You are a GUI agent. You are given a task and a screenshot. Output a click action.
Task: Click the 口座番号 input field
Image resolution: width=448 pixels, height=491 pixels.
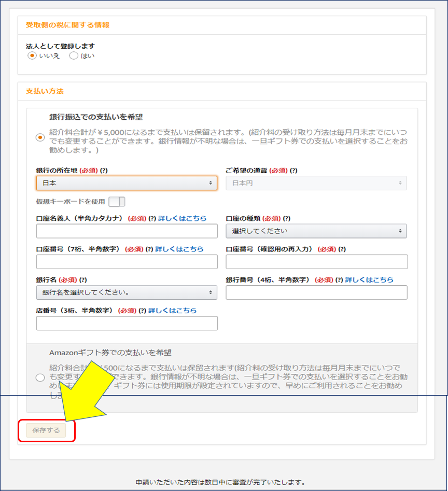[127, 261]
